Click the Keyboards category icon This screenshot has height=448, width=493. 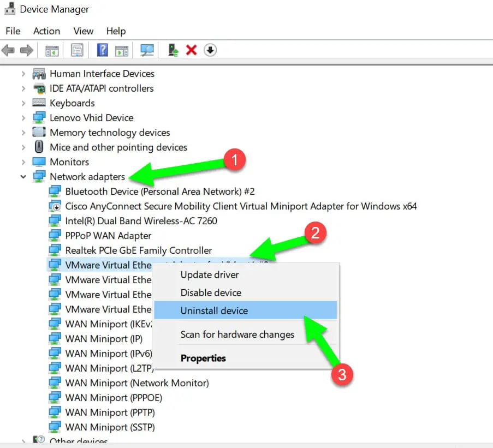[39, 103]
